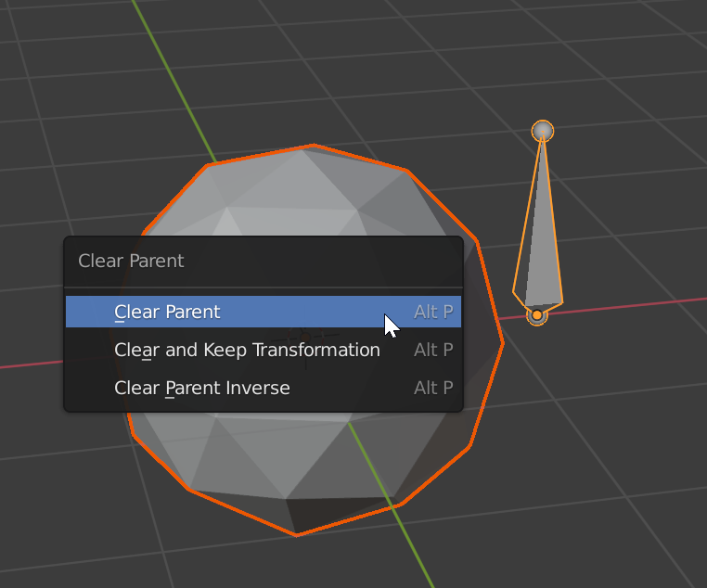Click the Clear Parent popup title

tap(131, 261)
